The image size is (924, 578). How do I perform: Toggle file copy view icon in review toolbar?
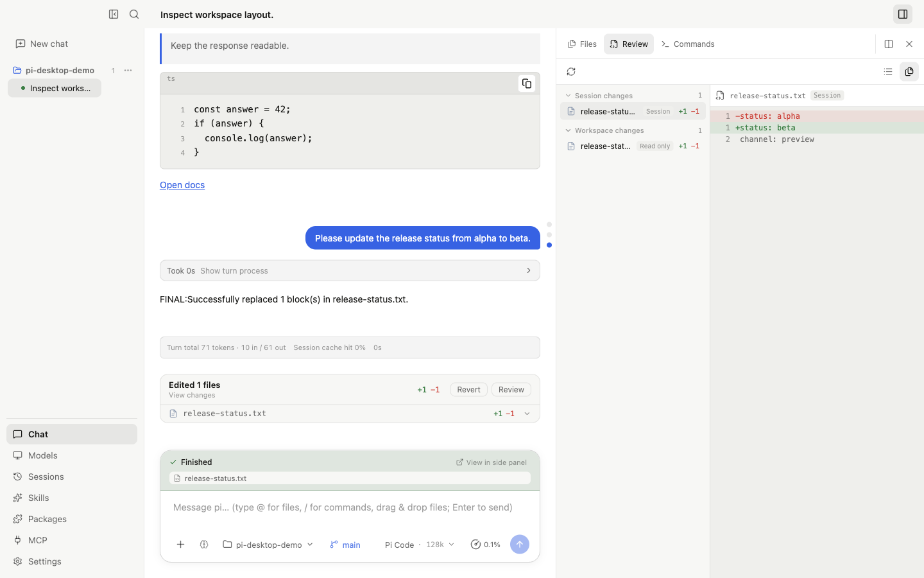[909, 72]
